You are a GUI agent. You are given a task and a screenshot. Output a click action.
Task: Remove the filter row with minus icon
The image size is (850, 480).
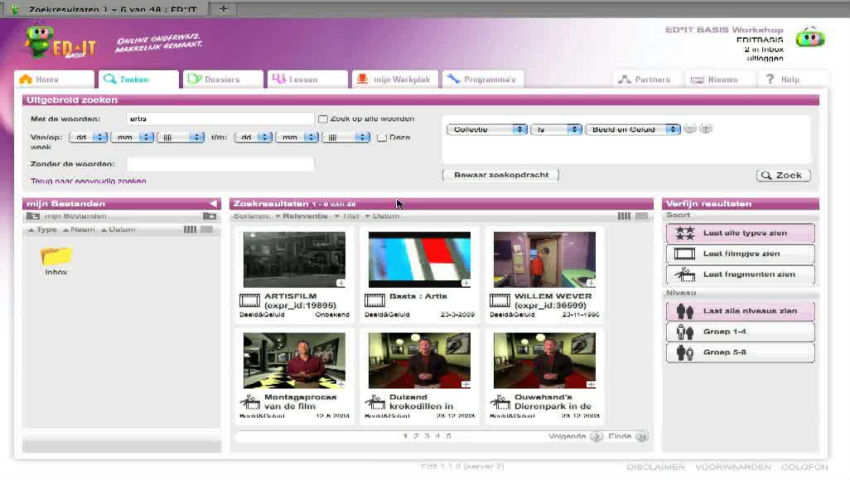click(x=690, y=129)
